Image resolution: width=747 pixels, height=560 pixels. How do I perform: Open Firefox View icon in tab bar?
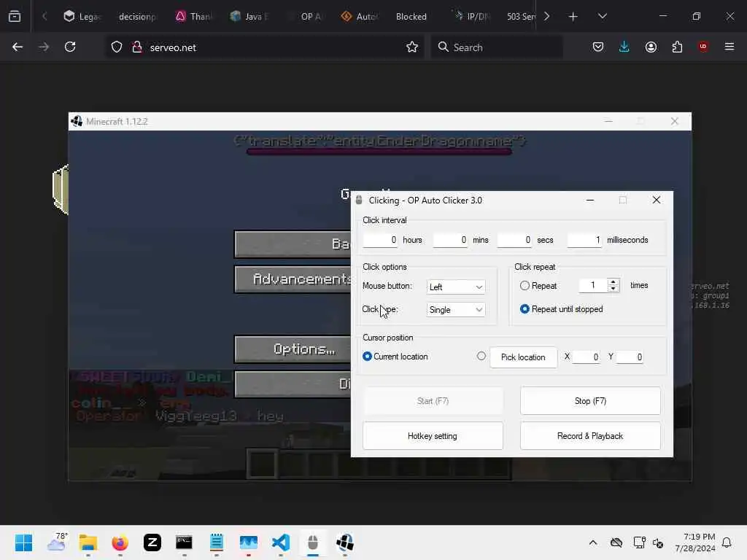[x=15, y=16]
